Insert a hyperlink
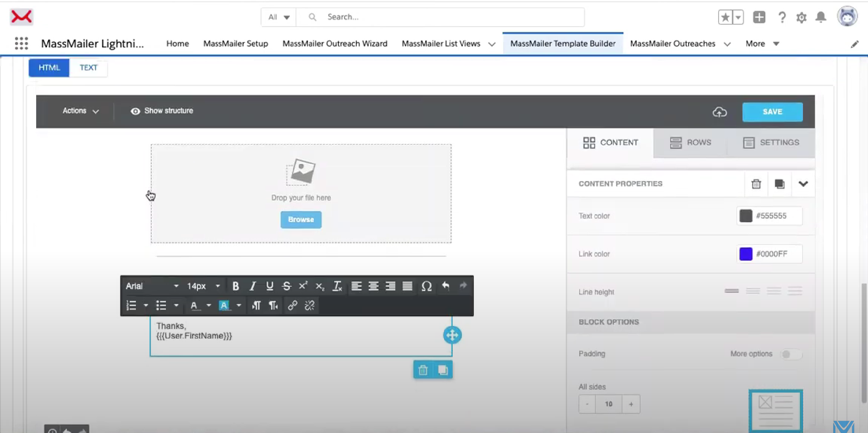The image size is (868, 433). tap(293, 305)
